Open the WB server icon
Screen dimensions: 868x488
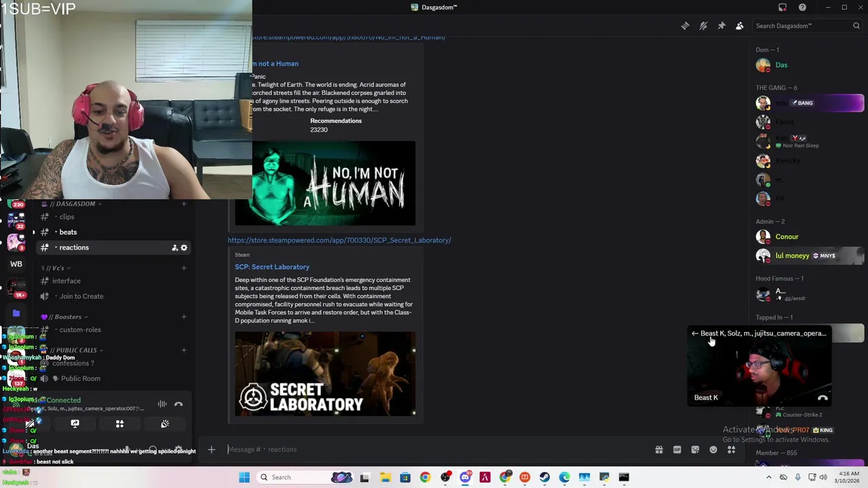[x=16, y=264]
